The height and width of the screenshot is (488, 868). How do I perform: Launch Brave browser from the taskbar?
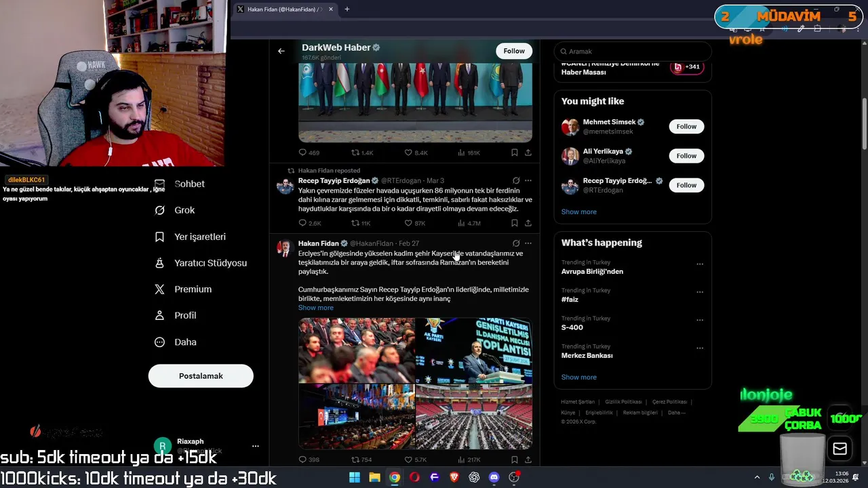[x=454, y=477]
